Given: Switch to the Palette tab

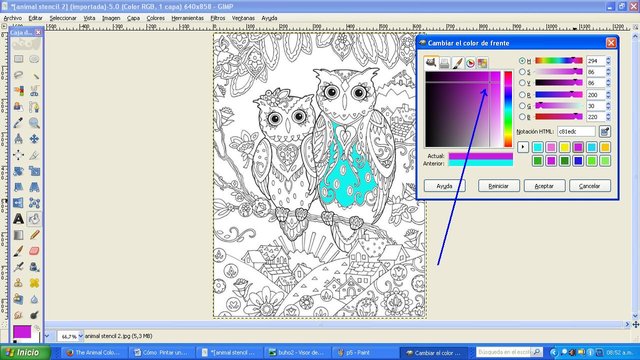Looking at the screenshot, I should (x=482, y=63).
